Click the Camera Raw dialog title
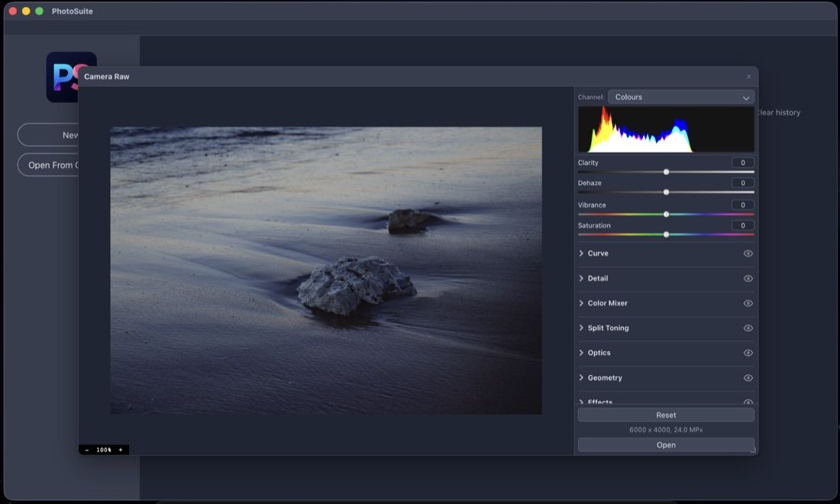 [x=107, y=76]
